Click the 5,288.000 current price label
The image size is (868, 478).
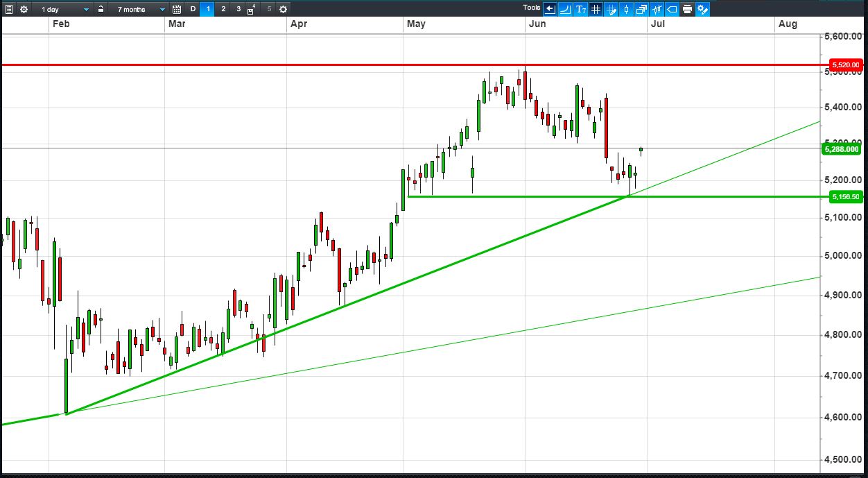tap(842, 148)
